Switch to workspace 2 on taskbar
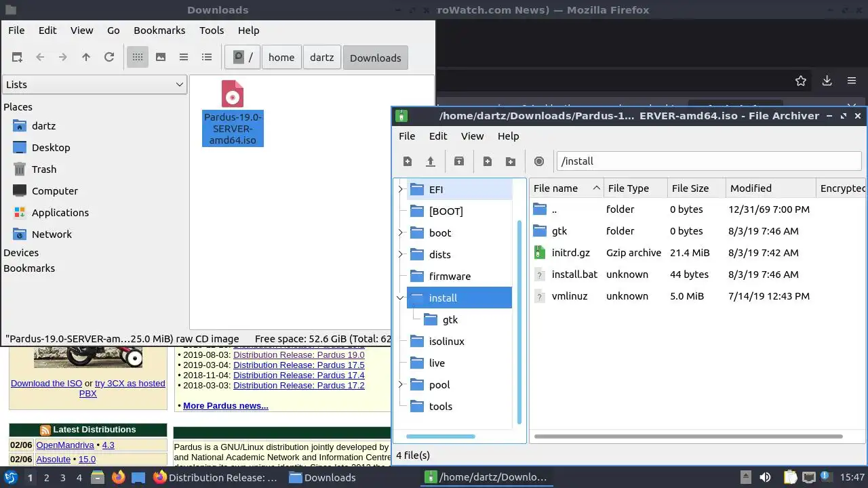868x488 pixels. (x=46, y=478)
